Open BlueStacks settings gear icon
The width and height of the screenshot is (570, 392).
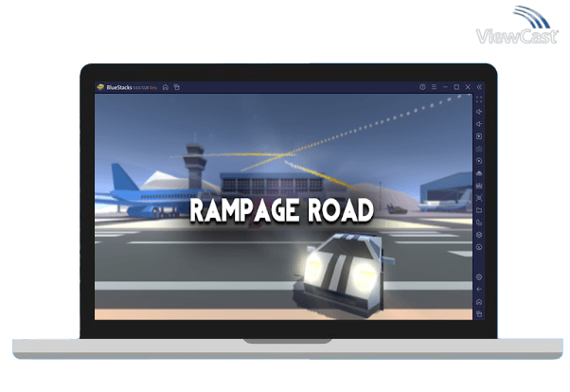[479, 277]
